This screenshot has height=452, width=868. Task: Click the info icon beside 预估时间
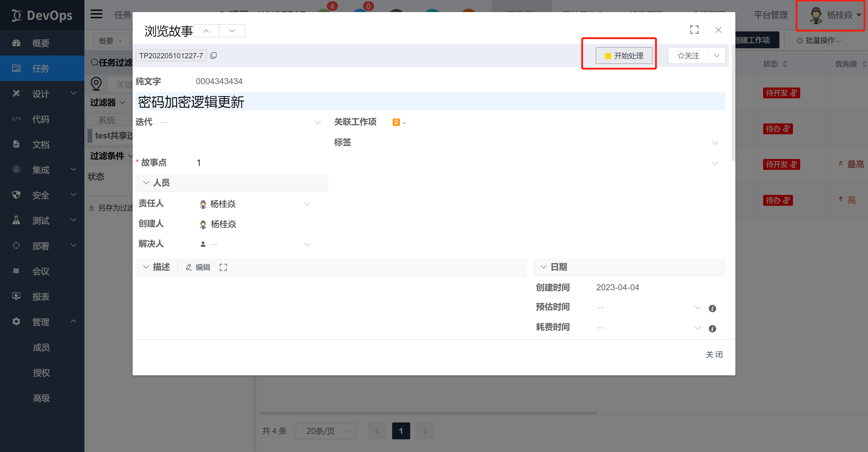click(x=712, y=308)
